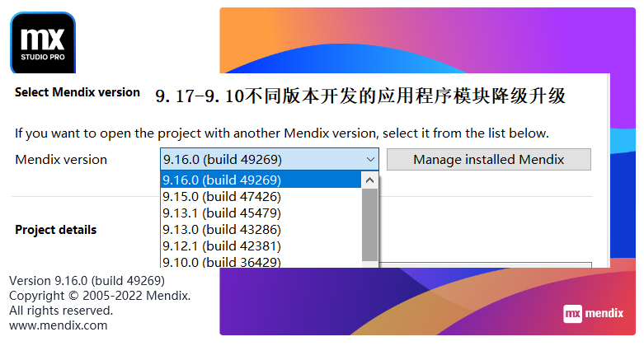
Task: Click the version list scrollbar thumb
Action: click(369, 222)
